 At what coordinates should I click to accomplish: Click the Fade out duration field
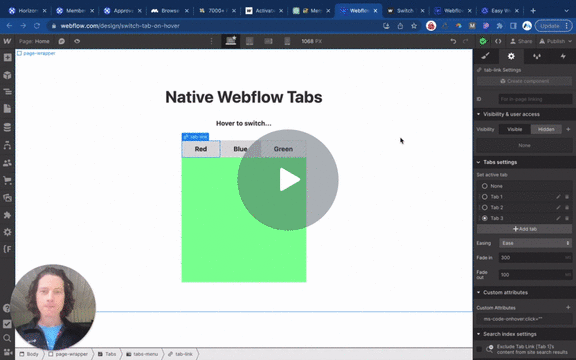click(535, 274)
